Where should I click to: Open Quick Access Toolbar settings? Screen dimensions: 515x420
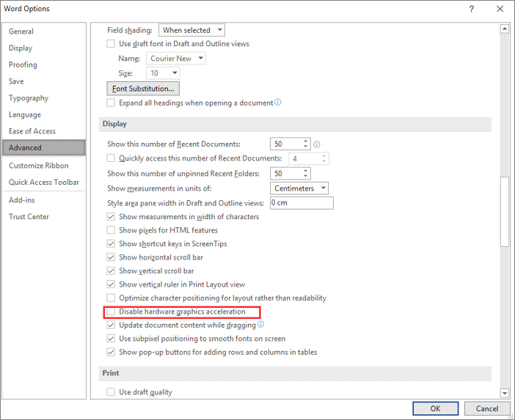44,182
